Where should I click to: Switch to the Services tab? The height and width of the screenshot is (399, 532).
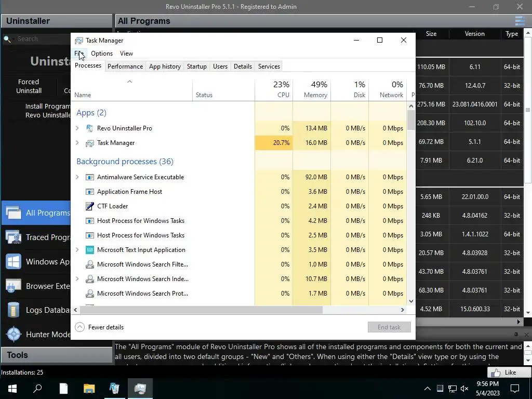[269, 66]
